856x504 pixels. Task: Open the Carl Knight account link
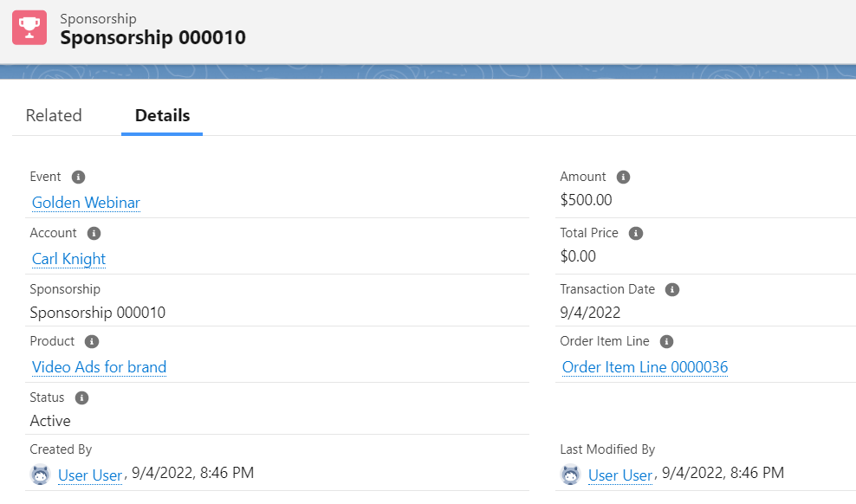tap(68, 259)
